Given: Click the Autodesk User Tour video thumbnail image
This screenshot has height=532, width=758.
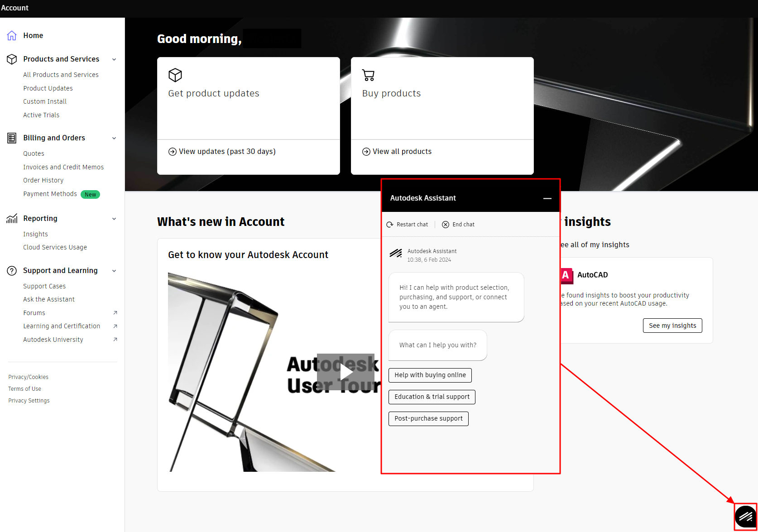Looking at the screenshot, I should click(x=274, y=372).
